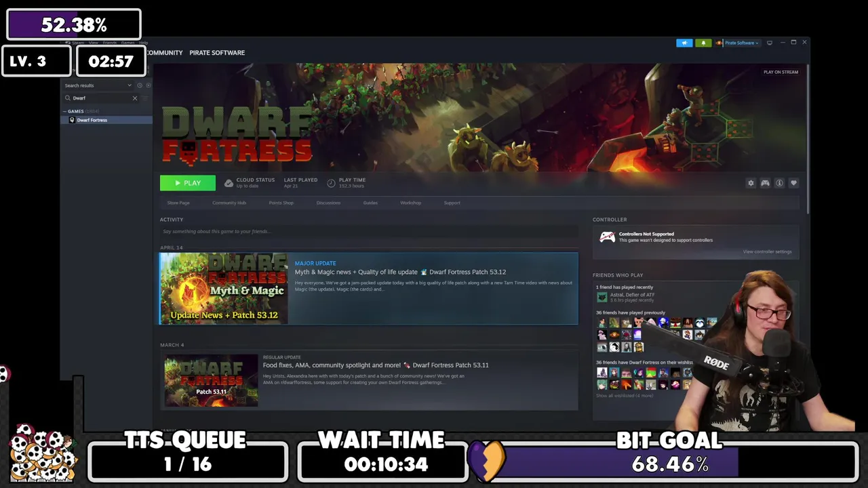Show game info icon
The width and height of the screenshot is (868, 488).
click(x=779, y=183)
